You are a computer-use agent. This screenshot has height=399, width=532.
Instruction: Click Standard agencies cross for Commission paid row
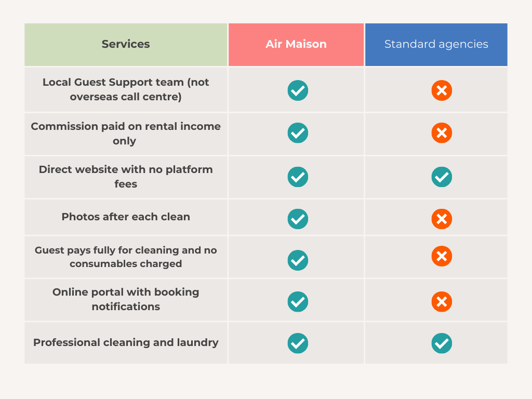pos(442,132)
